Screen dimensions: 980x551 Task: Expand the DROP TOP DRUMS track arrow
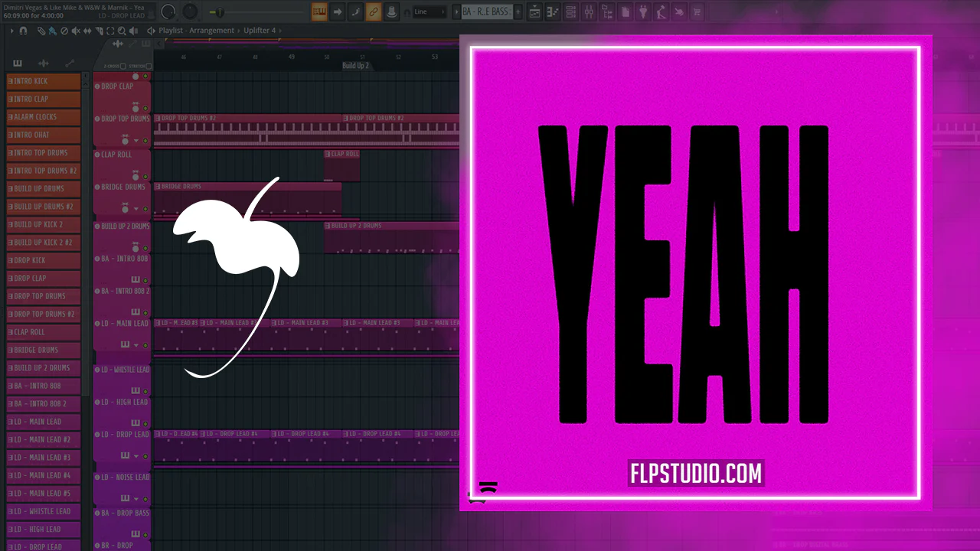136,141
